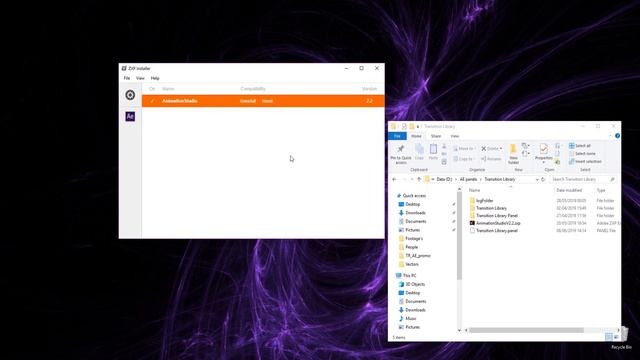This screenshot has height=360, width=640.
Task: Collapse the Explorer ribbon with chevron
Action: 610,136
